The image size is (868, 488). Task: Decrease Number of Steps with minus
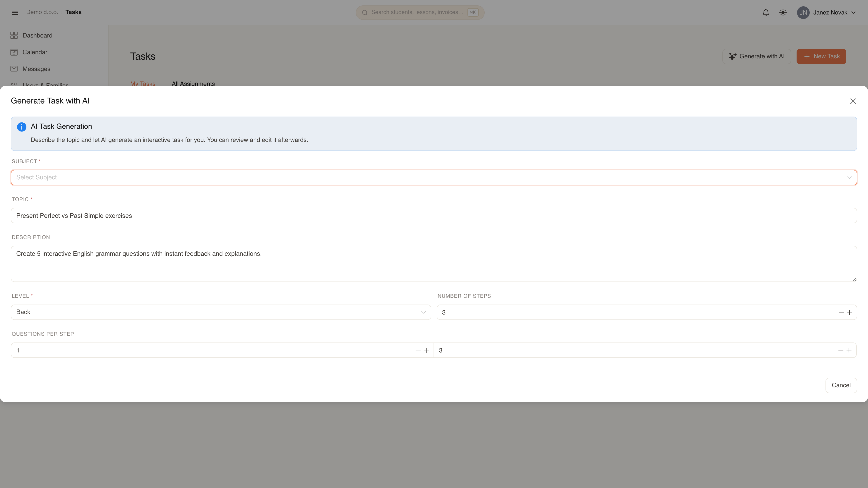841,312
